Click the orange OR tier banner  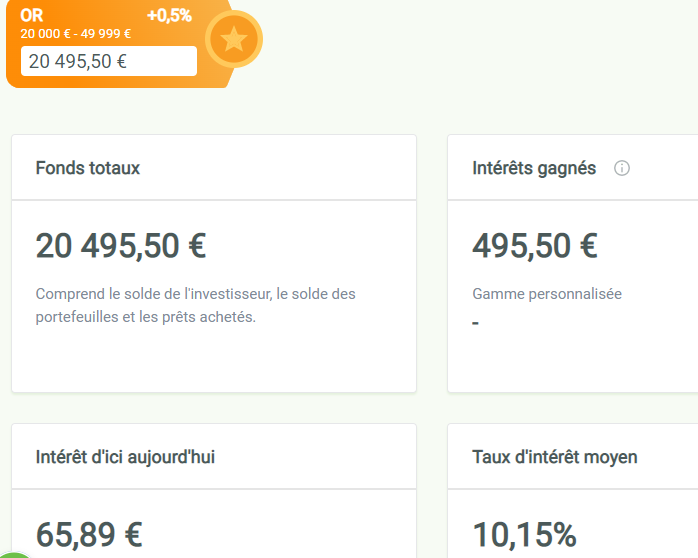pos(120,44)
